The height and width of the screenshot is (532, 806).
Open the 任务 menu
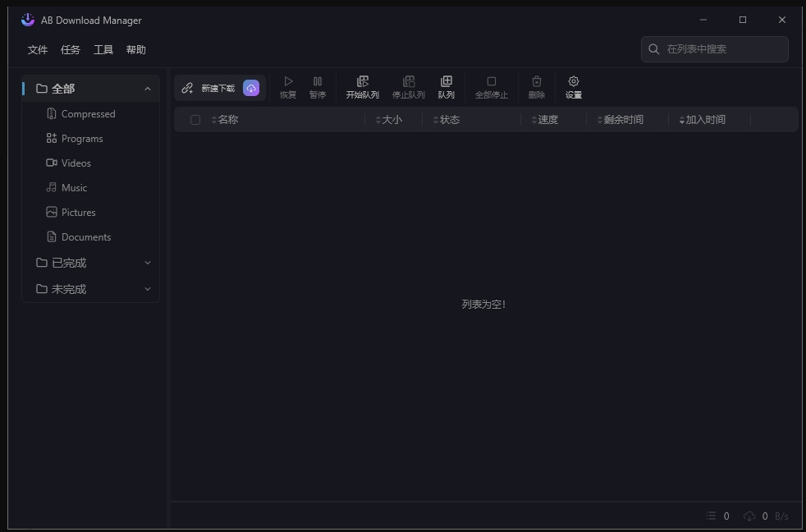71,50
